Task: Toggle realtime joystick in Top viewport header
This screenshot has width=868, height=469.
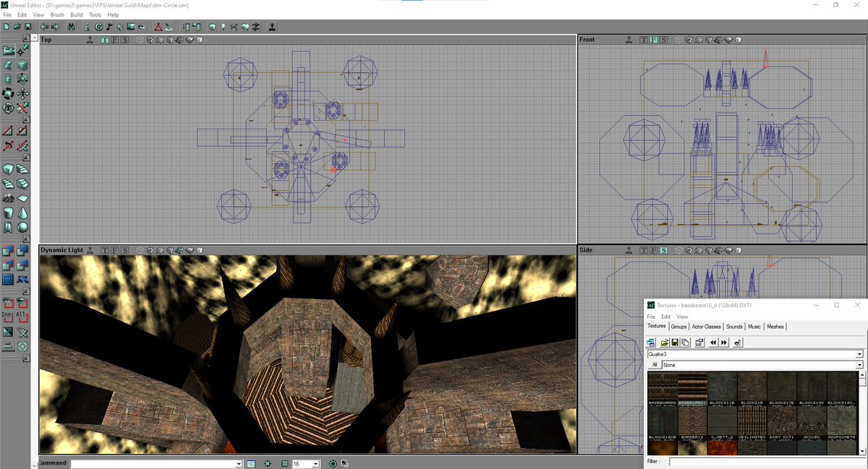Action: point(90,40)
